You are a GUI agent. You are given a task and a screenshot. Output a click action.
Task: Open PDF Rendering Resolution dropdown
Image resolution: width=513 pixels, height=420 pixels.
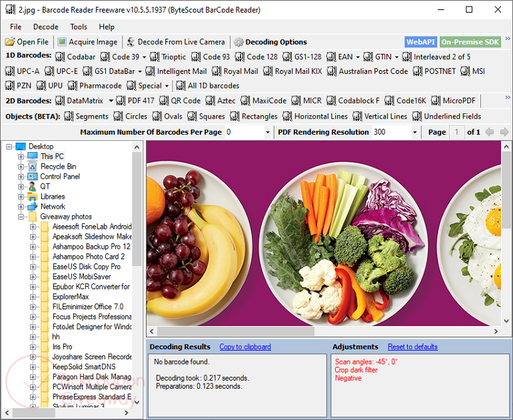[415, 132]
